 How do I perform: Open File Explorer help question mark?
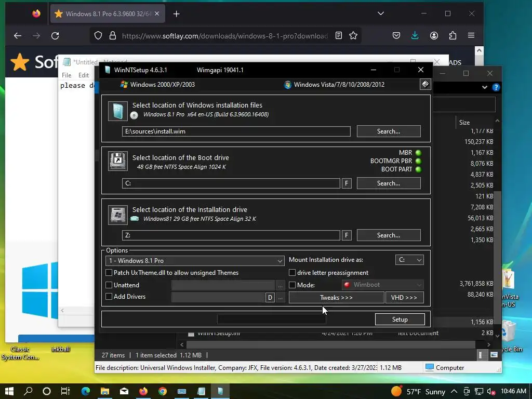496,87
